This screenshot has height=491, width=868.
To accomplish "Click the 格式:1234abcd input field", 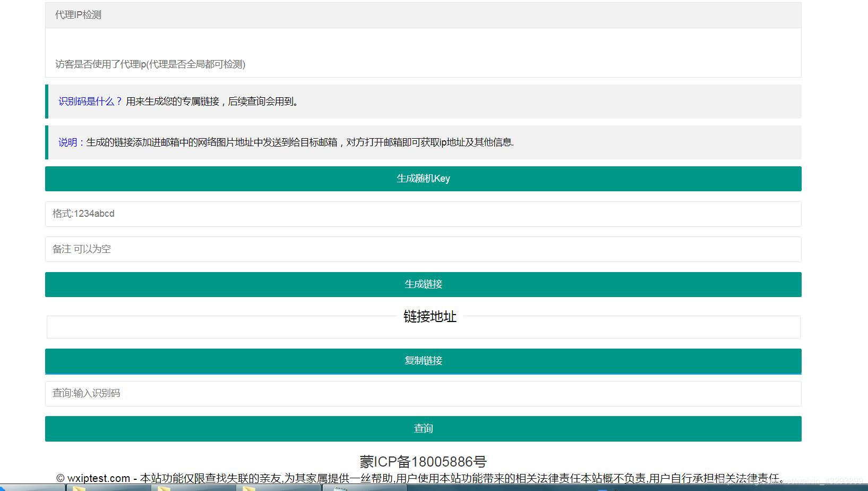I will tap(423, 214).
